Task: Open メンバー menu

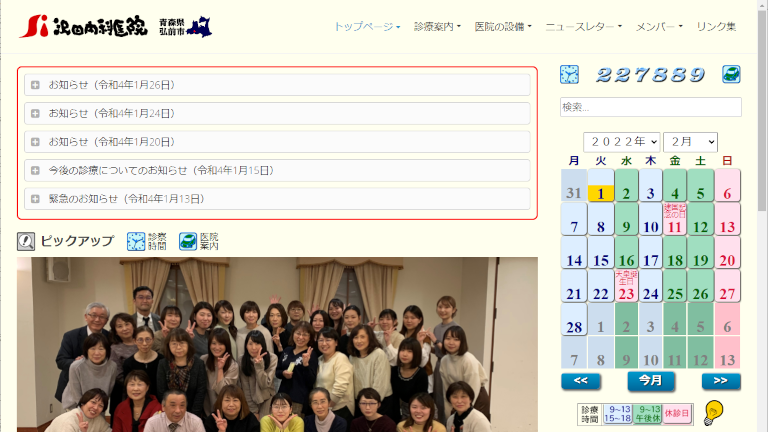Action: [x=659, y=26]
